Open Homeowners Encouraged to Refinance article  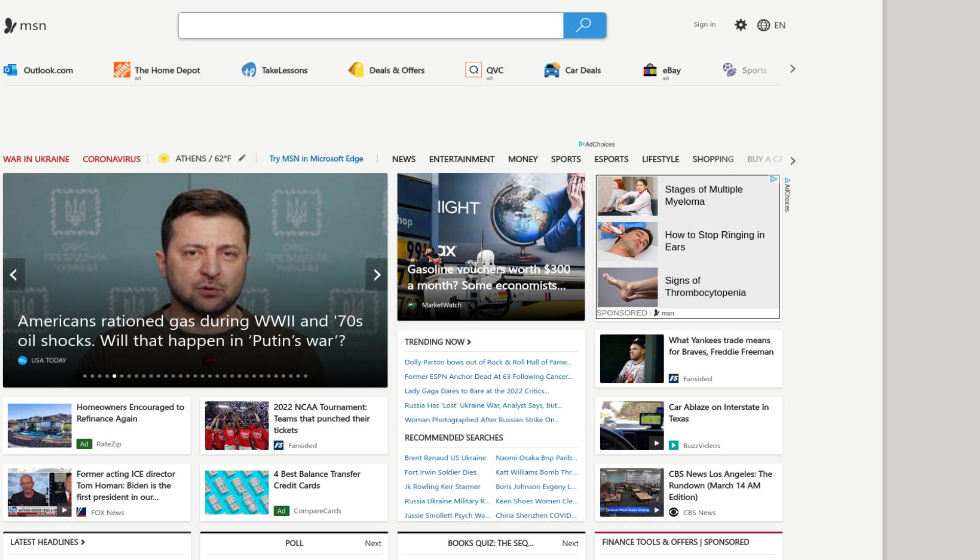(96, 426)
